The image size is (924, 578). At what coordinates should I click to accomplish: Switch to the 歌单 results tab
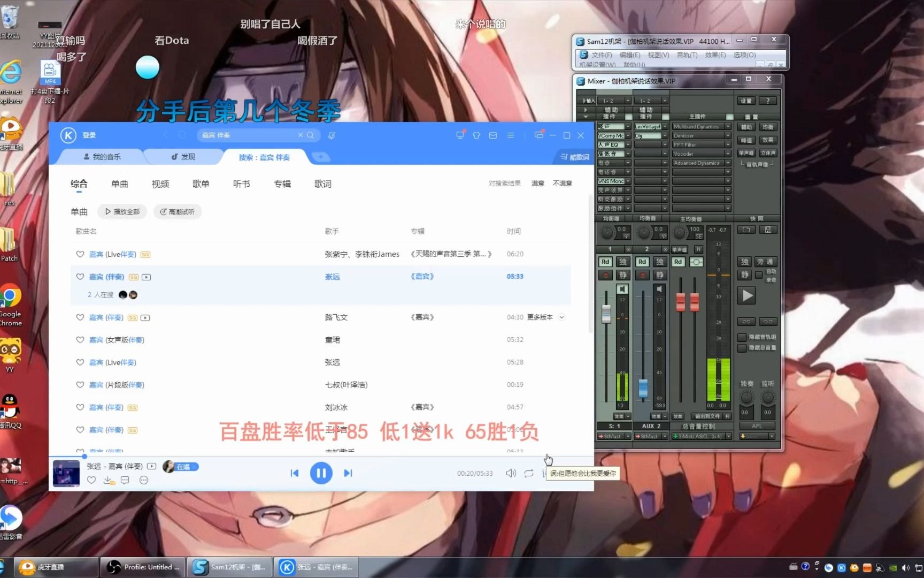pos(201,184)
